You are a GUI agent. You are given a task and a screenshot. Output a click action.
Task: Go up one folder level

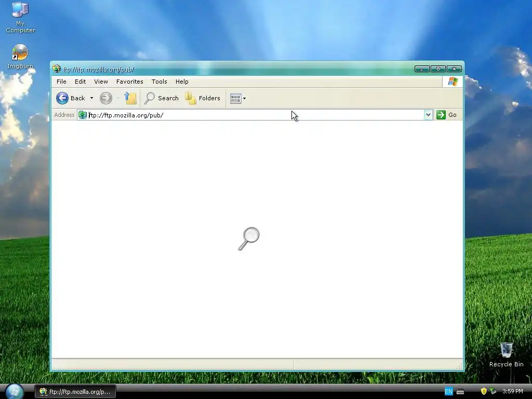coord(130,98)
